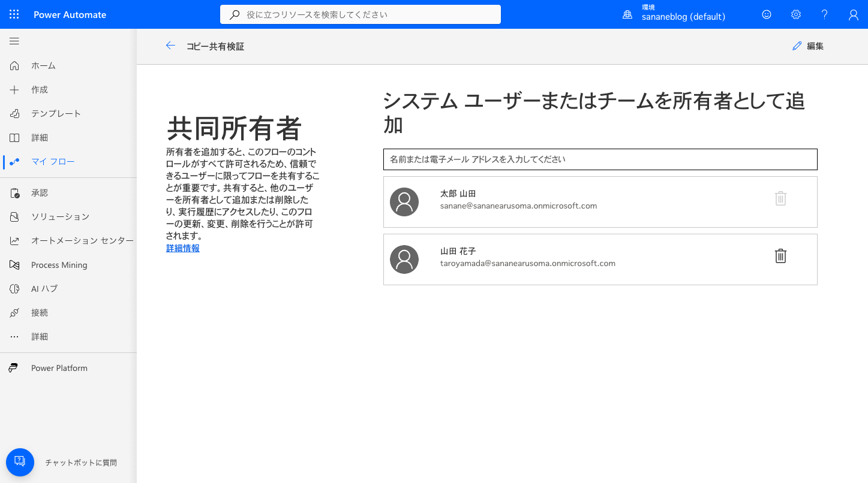The image size is (868, 483).
Task: Click the automation center chart icon
Action: pos(14,240)
